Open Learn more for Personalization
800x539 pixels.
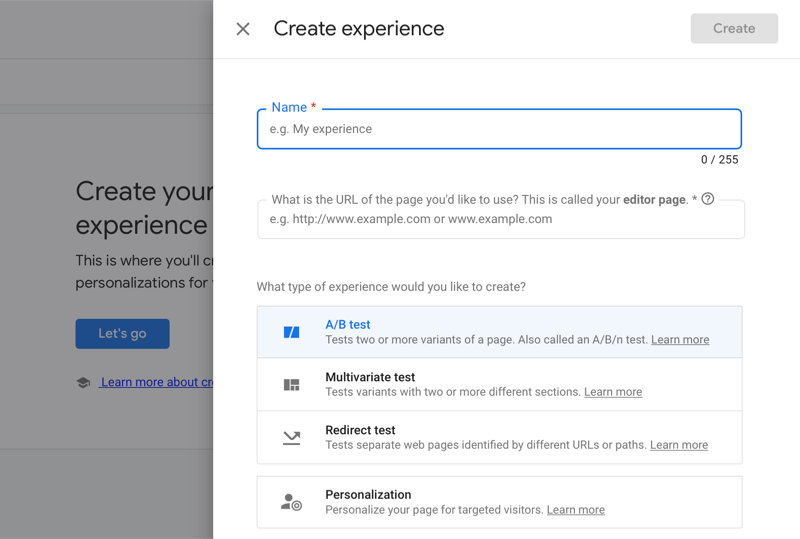click(576, 510)
